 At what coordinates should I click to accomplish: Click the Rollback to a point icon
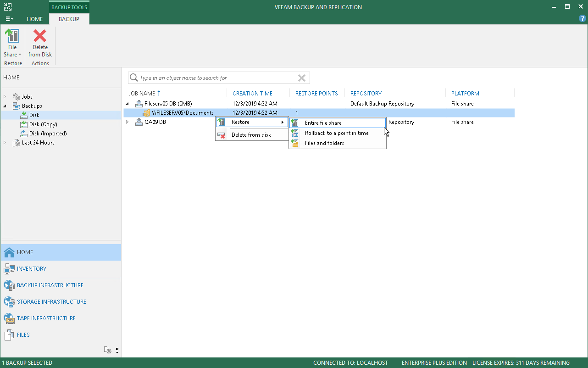tap(295, 133)
